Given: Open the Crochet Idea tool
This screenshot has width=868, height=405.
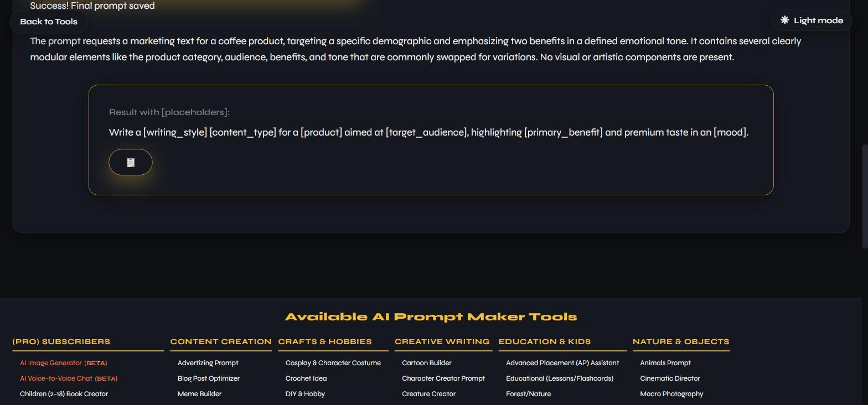Looking at the screenshot, I should coord(306,378).
